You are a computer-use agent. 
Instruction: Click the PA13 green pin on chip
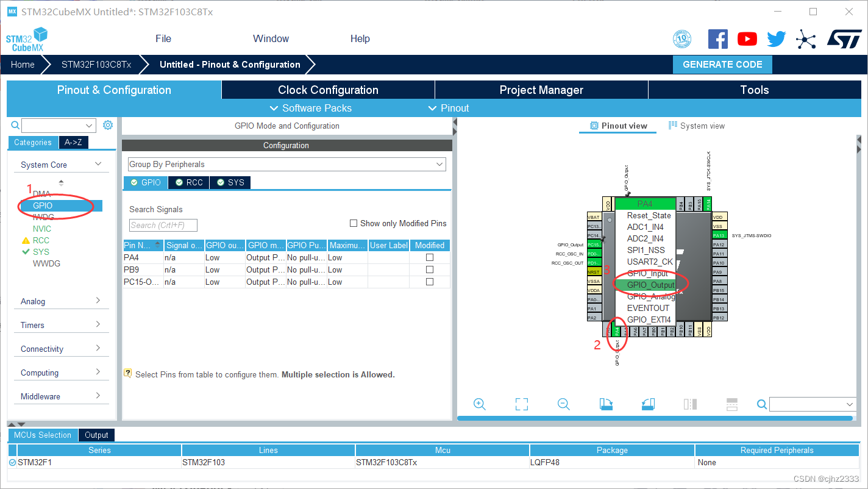[x=719, y=235]
